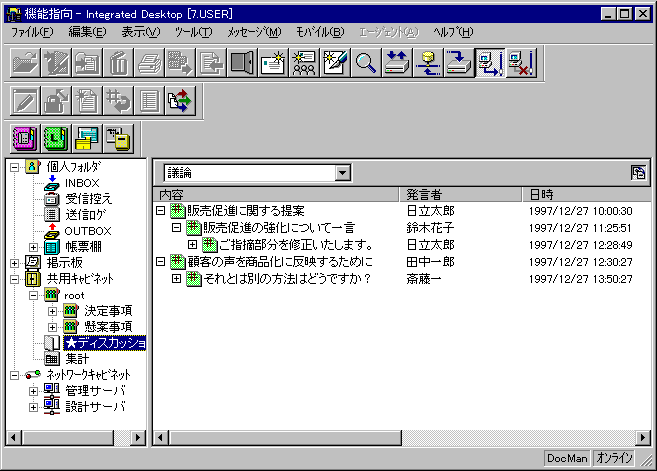Open the ツール(T) menu
Screen dimensions: 657x471
tap(194, 32)
